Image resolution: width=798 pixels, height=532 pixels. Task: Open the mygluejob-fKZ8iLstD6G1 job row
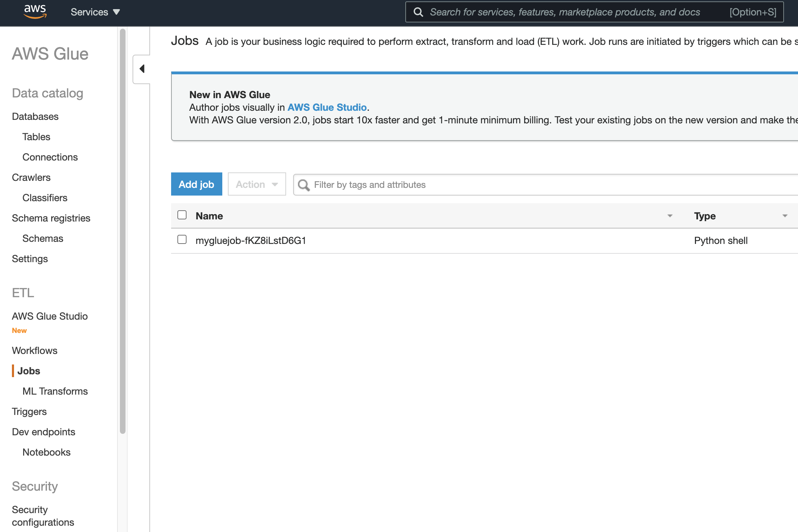[x=251, y=240]
